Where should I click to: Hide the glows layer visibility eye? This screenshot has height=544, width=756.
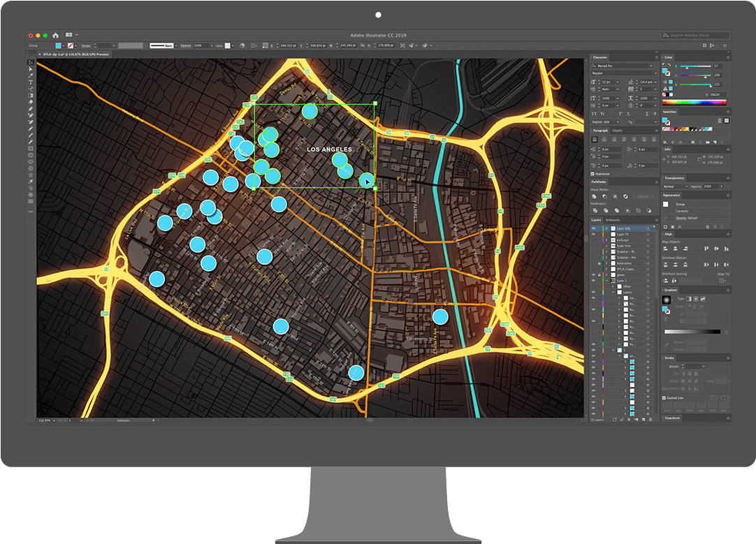[593, 274]
